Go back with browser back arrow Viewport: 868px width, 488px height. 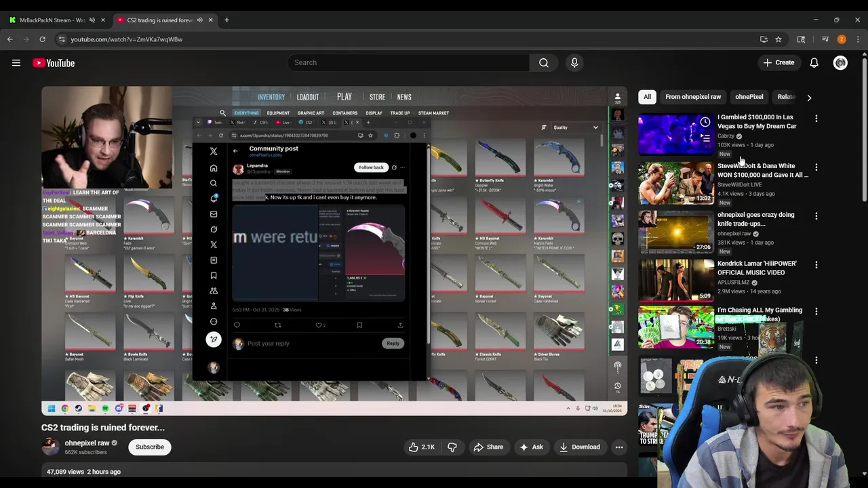point(10,39)
